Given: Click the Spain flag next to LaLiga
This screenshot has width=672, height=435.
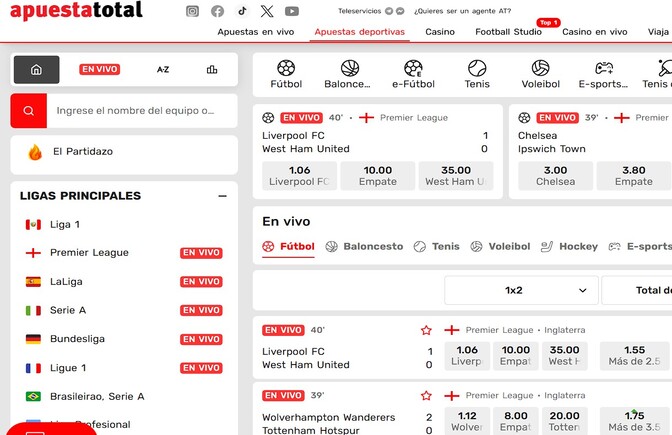Looking at the screenshot, I should pos(33,282).
